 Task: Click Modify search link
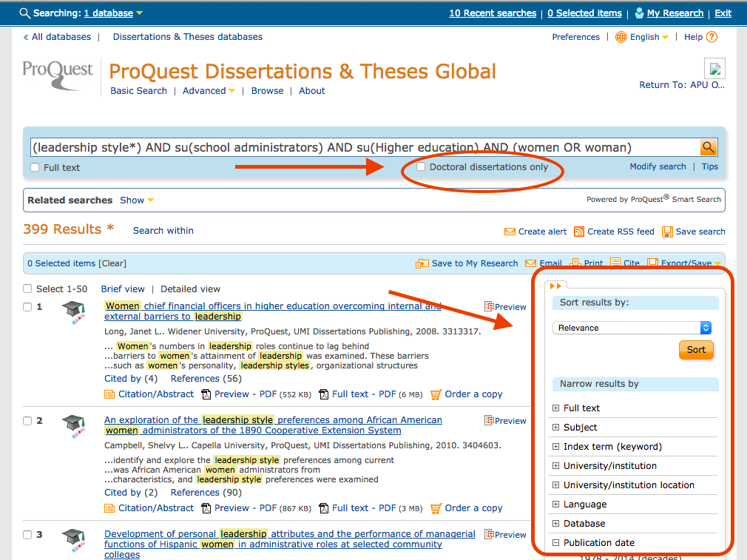coord(658,166)
